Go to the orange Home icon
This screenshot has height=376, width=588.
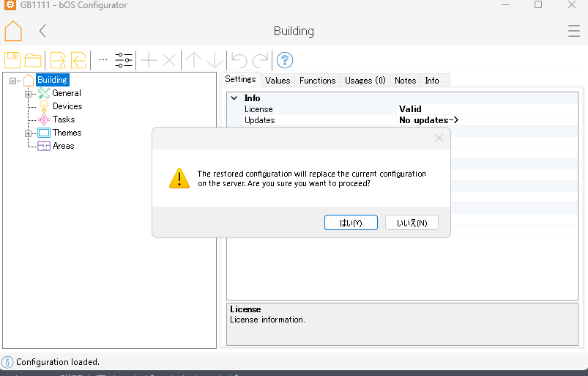click(13, 31)
